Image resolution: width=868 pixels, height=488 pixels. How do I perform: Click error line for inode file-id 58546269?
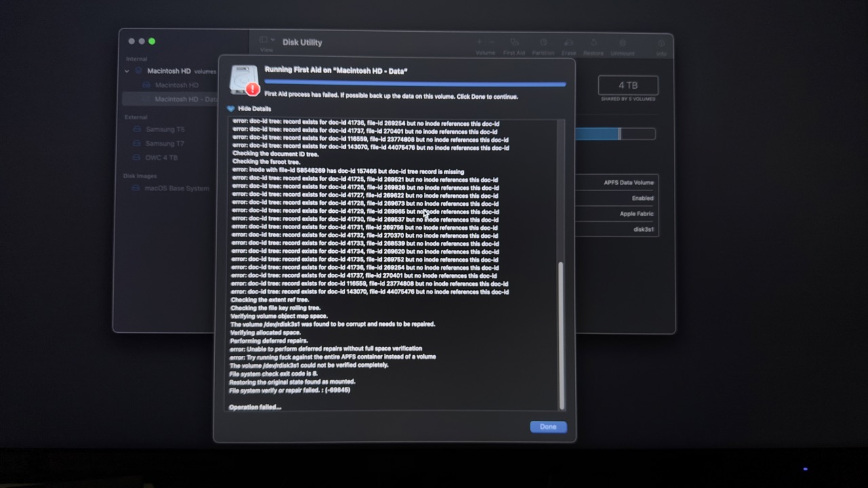click(348, 171)
